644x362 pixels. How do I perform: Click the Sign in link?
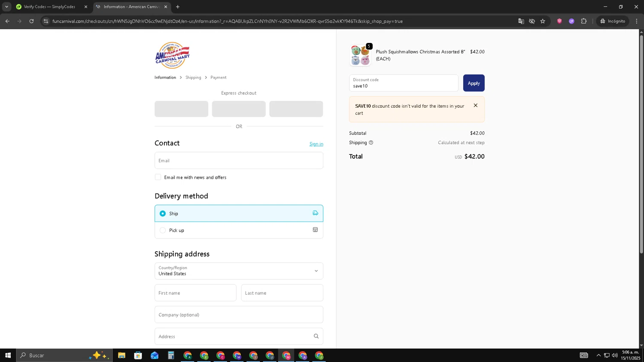pyautogui.click(x=316, y=144)
